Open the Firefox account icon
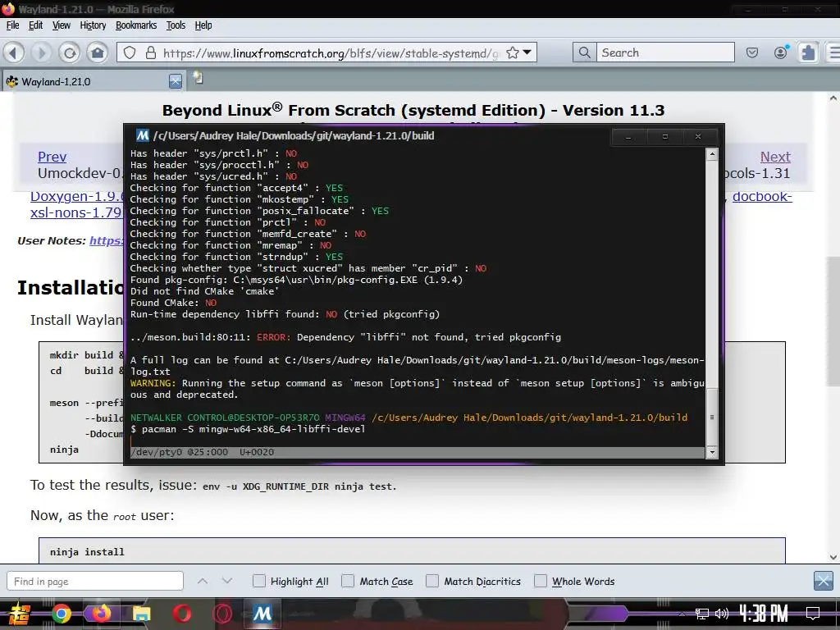Screen dimensions: 840x630 click(x=781, y=52)
